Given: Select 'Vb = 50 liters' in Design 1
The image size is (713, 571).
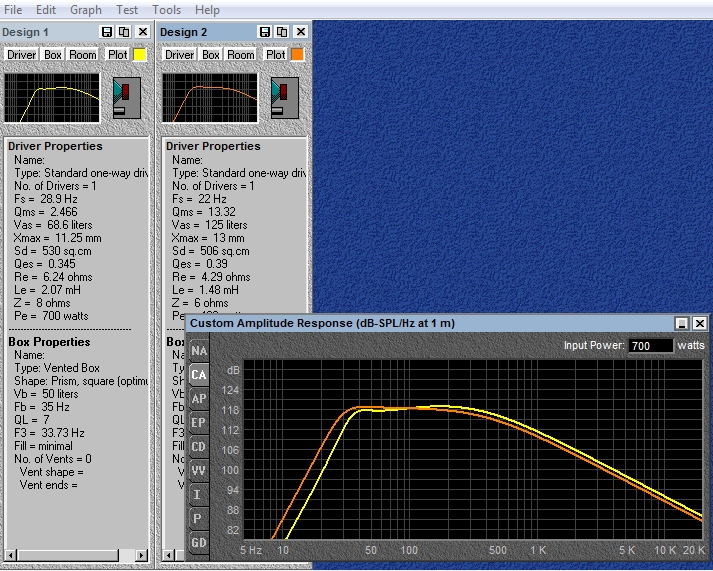Looking at the screenshot, I should 46,394.
